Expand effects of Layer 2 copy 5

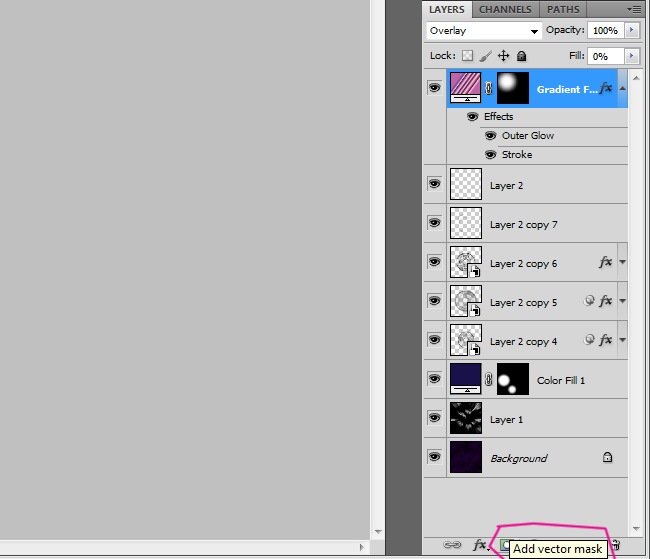point(623,301)
